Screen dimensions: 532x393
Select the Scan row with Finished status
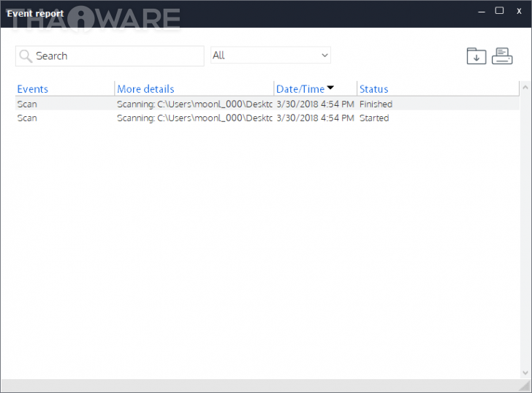pyautogui.click(x=267, y=104)
